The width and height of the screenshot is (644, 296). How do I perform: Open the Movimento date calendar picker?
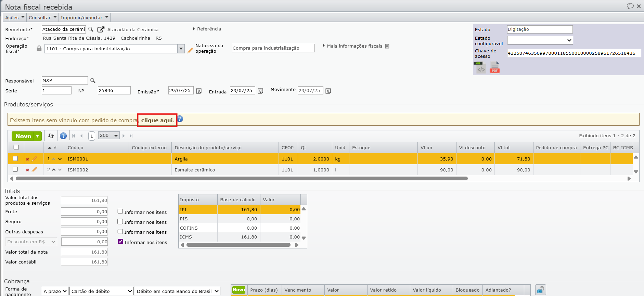click(x=328, y=91)
